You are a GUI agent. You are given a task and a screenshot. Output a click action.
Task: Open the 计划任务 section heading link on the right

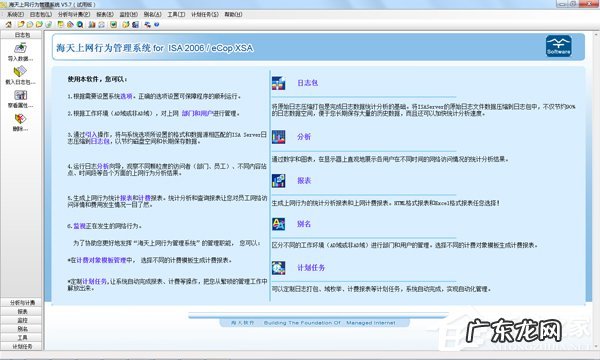pos(311,268)
